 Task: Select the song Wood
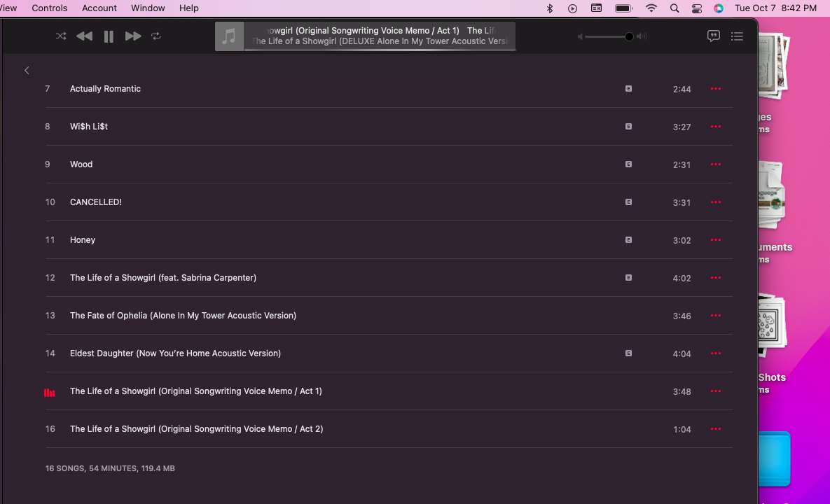click(81, 164)
